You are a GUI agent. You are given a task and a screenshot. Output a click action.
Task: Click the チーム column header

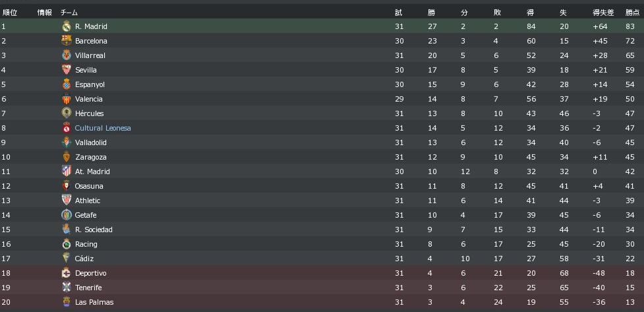coord(68,13)
